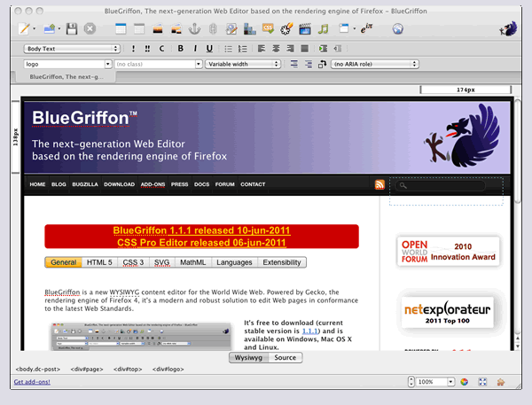Click the vertical scrollbar thumb
This screenshot has height=405, width=532.
point(518,151)
